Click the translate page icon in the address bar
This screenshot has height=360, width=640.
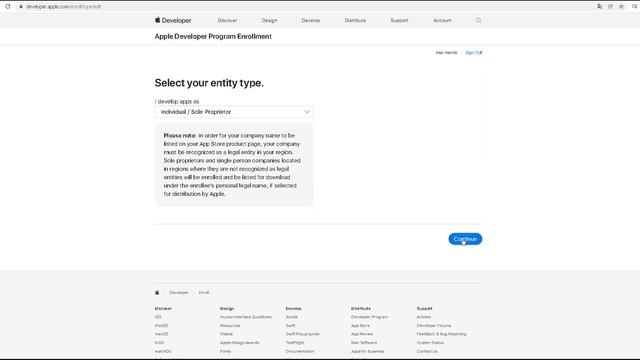tap(599, 7)
